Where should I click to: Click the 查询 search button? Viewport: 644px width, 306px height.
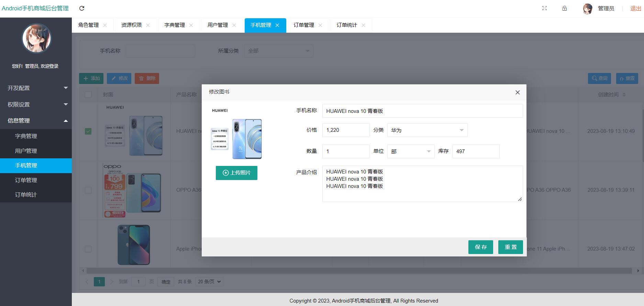(599, 78)
